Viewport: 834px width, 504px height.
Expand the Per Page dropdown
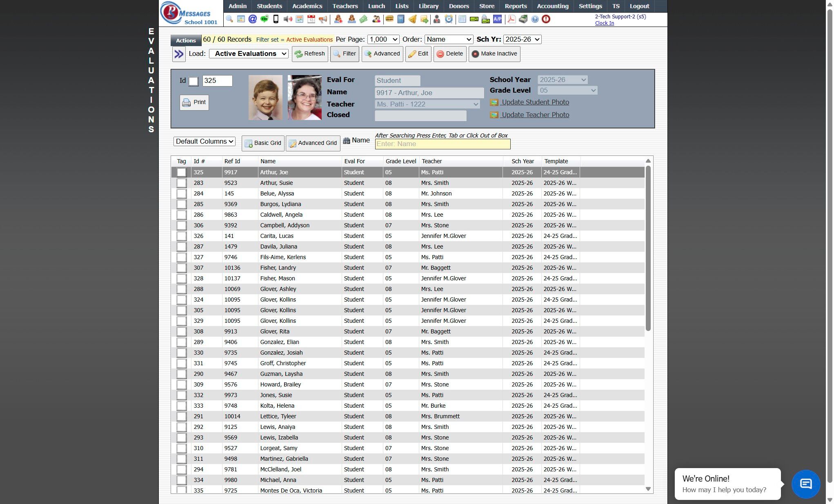383,40
